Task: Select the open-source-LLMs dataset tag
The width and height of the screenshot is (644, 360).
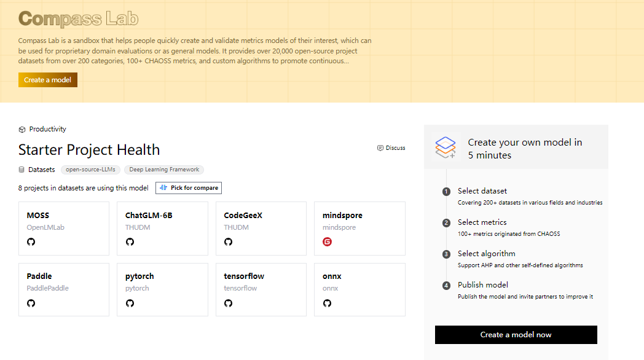Action: 90,170
